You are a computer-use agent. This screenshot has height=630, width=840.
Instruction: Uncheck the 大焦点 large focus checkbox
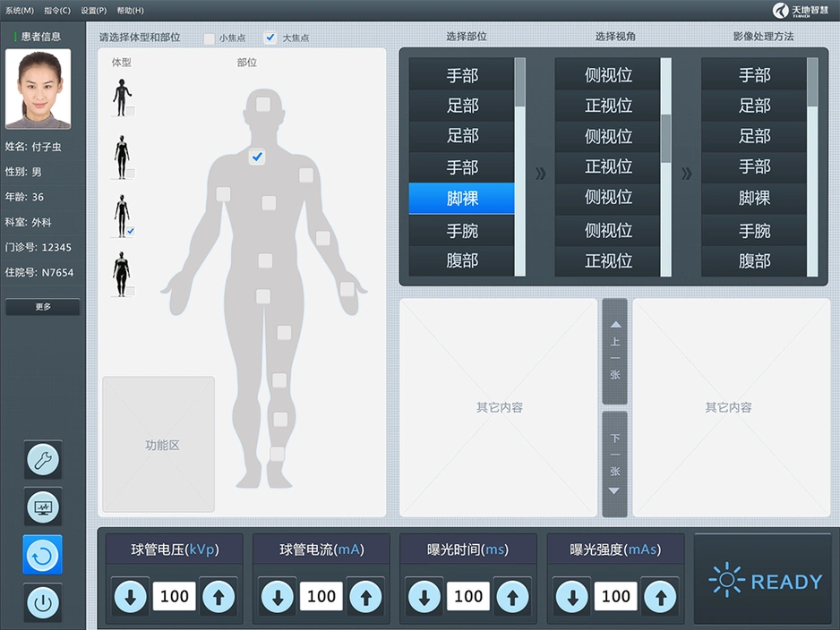coord(270,38)
